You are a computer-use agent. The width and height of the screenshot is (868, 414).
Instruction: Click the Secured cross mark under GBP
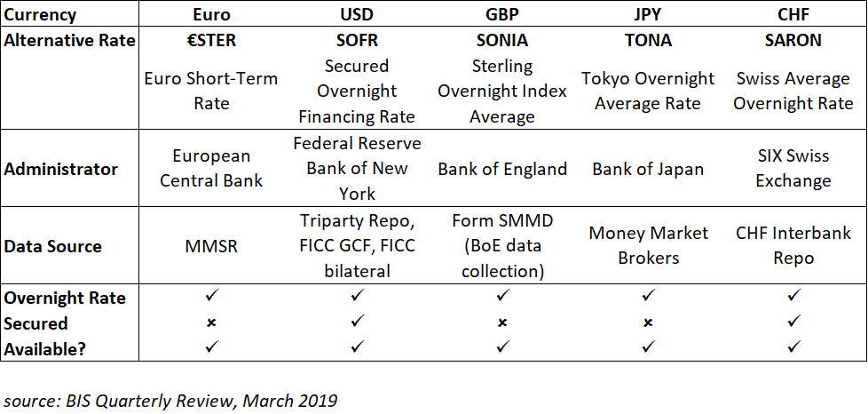coord(502,323)
